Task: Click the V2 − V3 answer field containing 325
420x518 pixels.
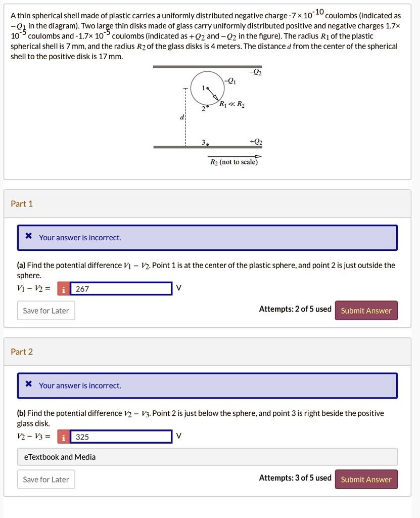Action: pyautogui.click(x=121, y=437)
